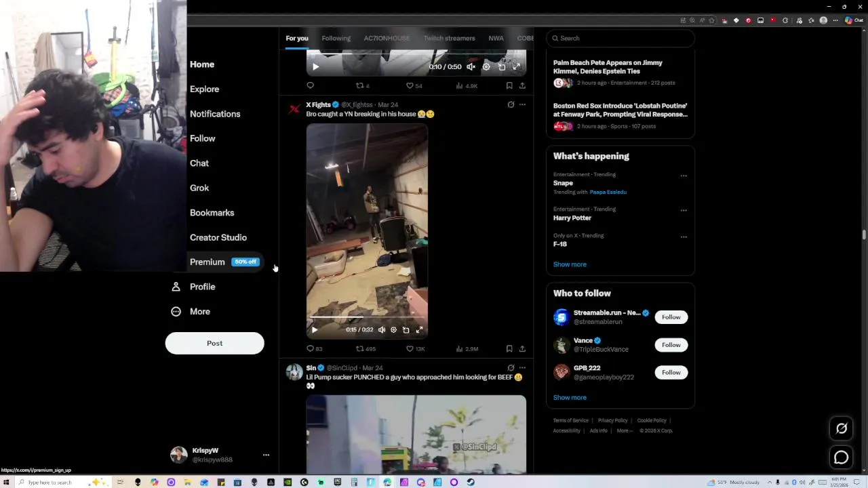
Task: Open Creator Studio in sidebar
Action: tap(218, 237)
